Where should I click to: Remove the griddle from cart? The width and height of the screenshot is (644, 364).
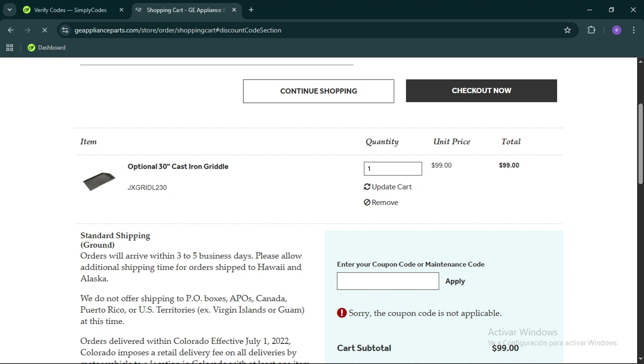point(381,202)
